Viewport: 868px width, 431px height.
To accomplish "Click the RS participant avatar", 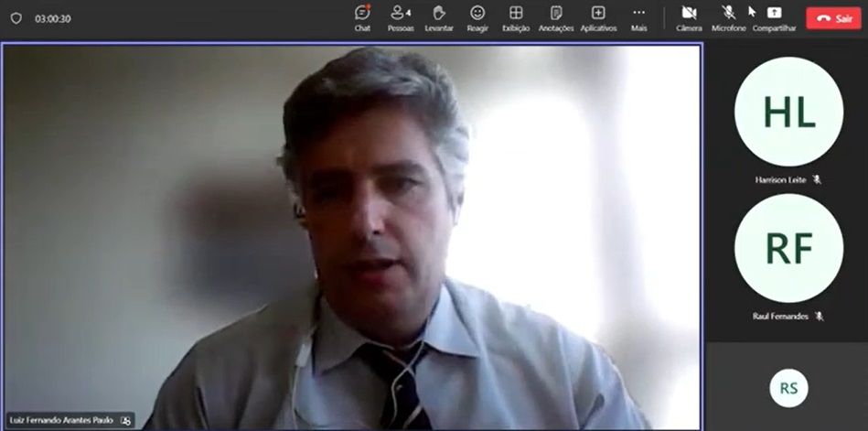I will pos(788,388).
